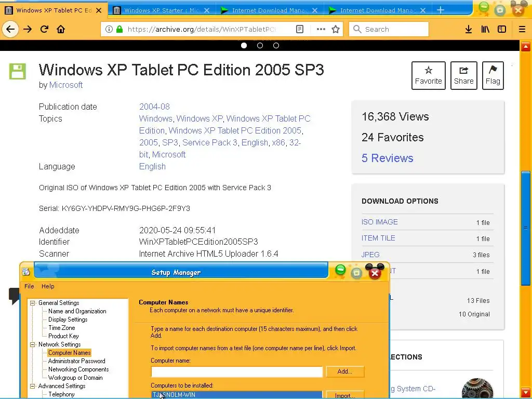Click Import button in Setup Manager
The image size is (532, 399).
[x=345, y=395]
